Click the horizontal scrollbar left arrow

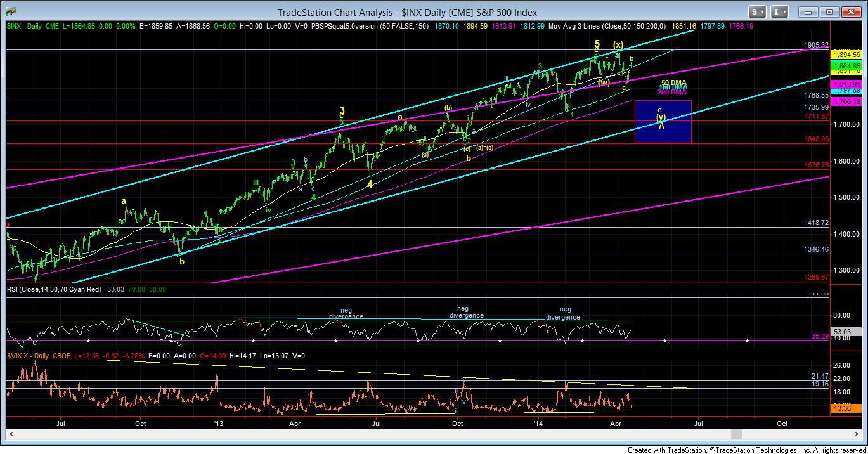10,434
